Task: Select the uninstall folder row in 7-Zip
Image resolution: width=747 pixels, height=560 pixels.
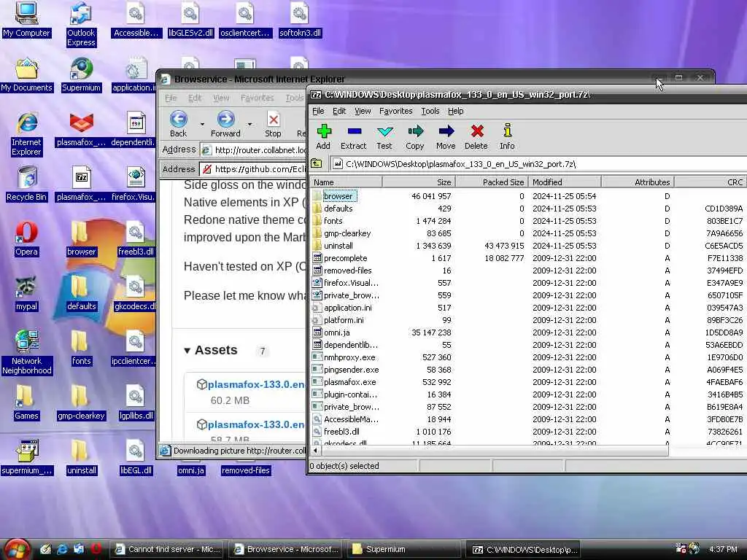Action: coord(528,246)
